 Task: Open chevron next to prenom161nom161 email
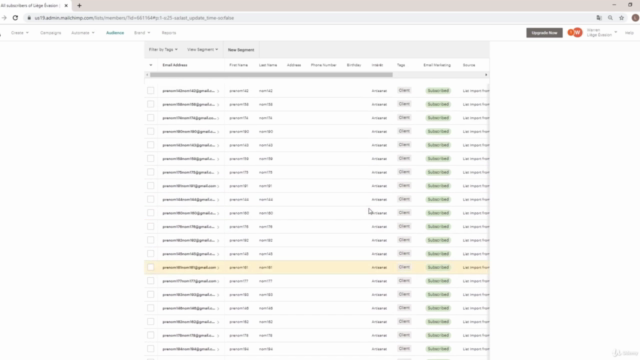pos(218,268)
